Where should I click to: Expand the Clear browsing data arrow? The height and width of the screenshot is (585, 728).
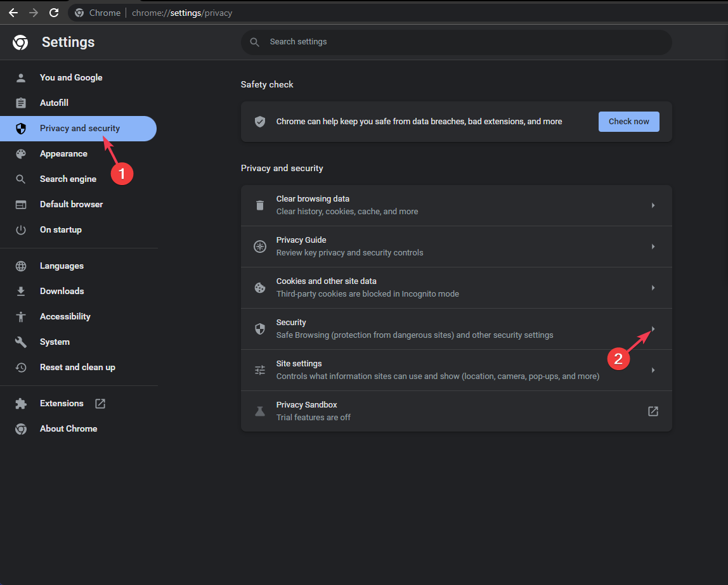coord(653,205)
